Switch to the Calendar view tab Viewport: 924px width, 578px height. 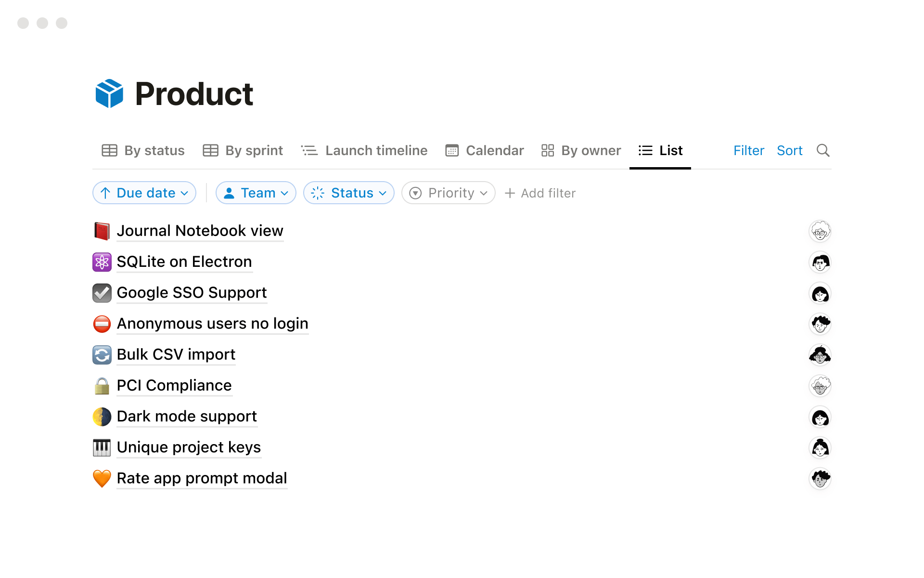(484, 150)
